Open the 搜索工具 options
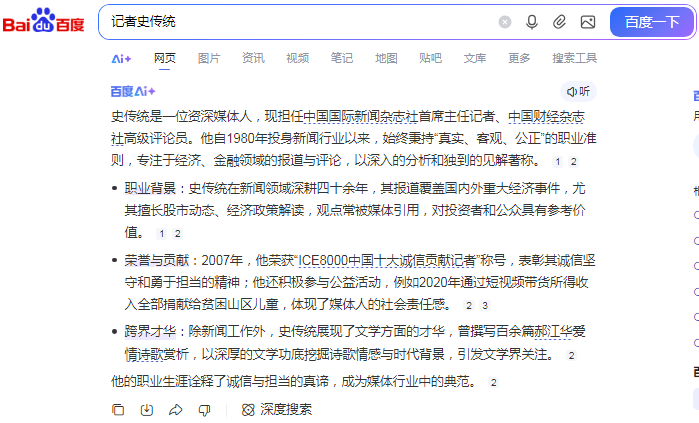Image resolution: width=699 pixels, height=423 pixels. point(574,58)
